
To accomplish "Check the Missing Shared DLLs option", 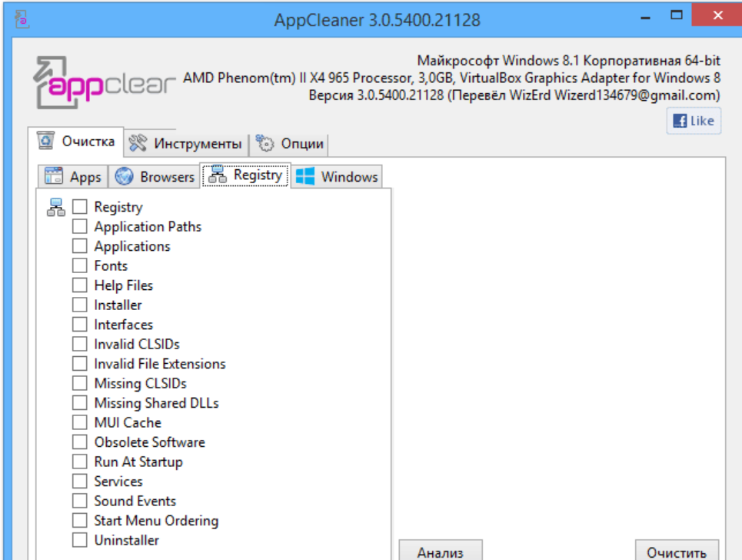I will click(x=80, y=403).
